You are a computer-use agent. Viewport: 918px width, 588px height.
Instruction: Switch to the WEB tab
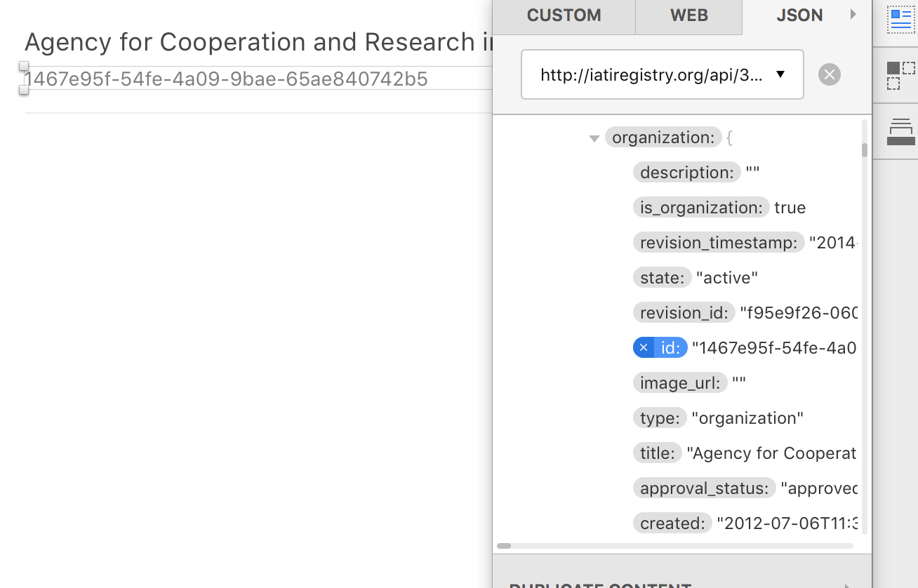688,15
